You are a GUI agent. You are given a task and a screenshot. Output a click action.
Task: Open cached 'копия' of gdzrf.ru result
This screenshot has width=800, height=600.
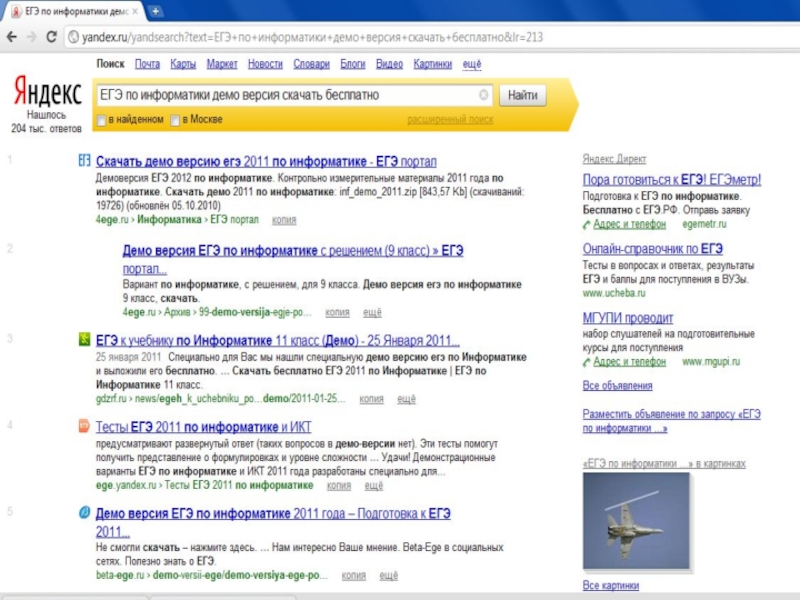pos(371,399)
